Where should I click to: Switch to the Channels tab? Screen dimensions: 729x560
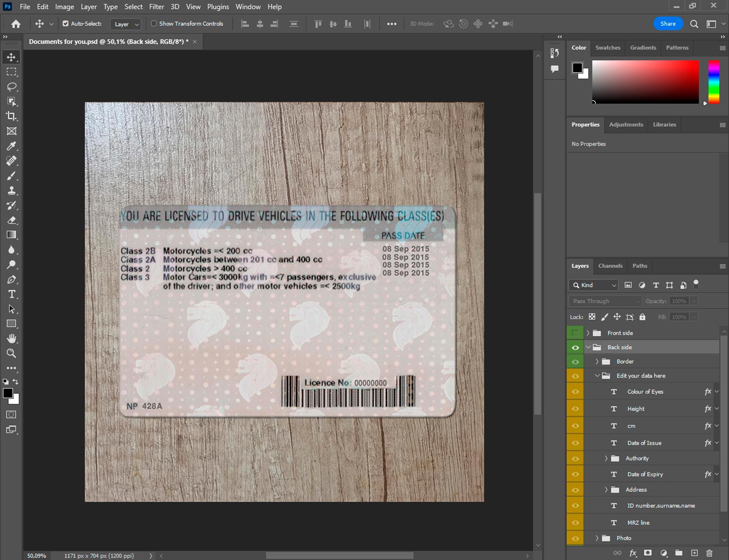click(x=610, y=266)
